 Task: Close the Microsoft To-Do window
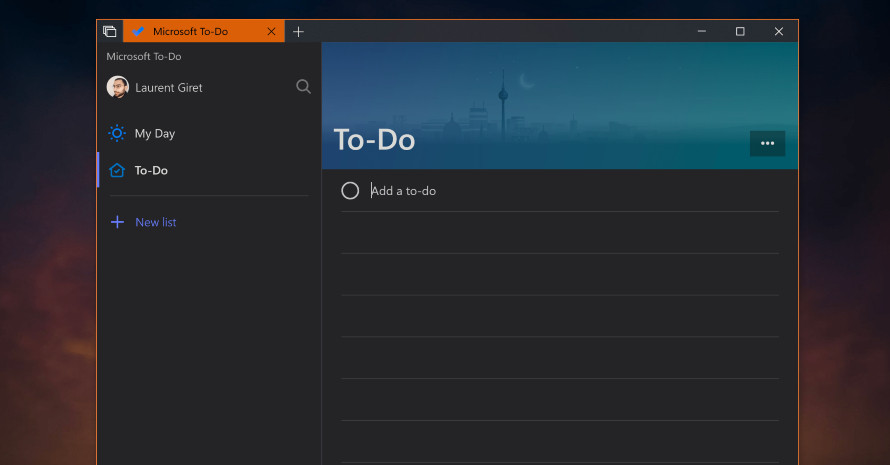click(779, 31)
